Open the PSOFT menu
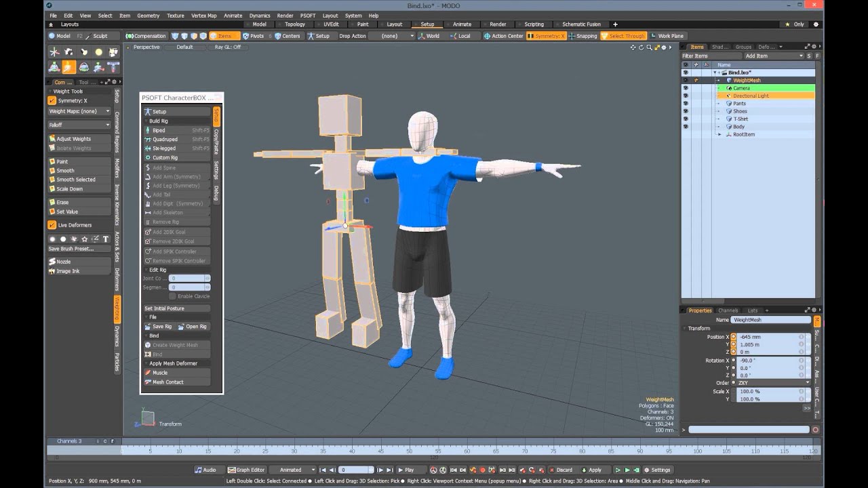 (x=308, y=16)
